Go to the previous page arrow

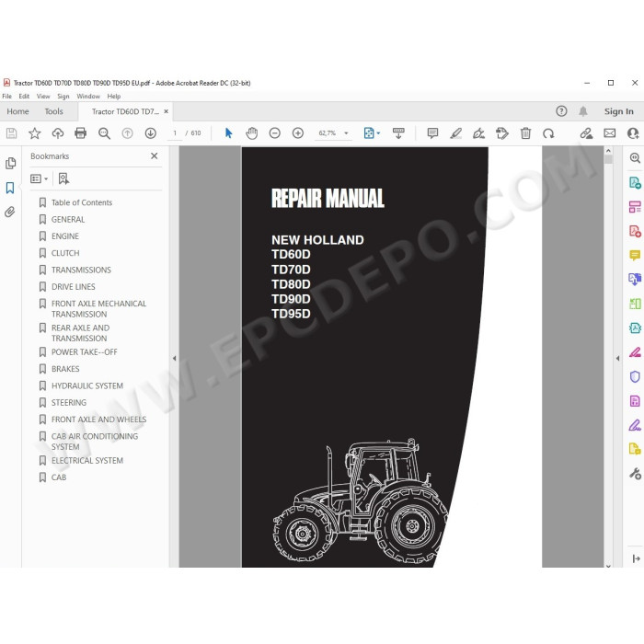point(127,133)
